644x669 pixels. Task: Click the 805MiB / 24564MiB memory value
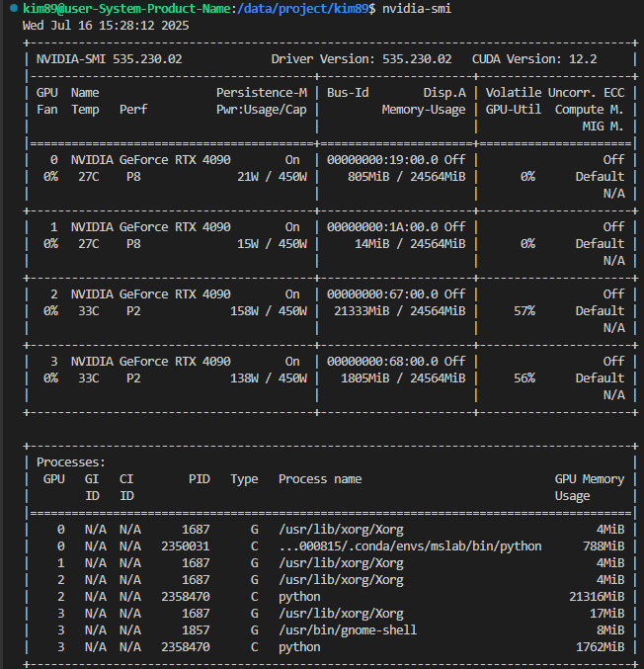coord(406,177)
